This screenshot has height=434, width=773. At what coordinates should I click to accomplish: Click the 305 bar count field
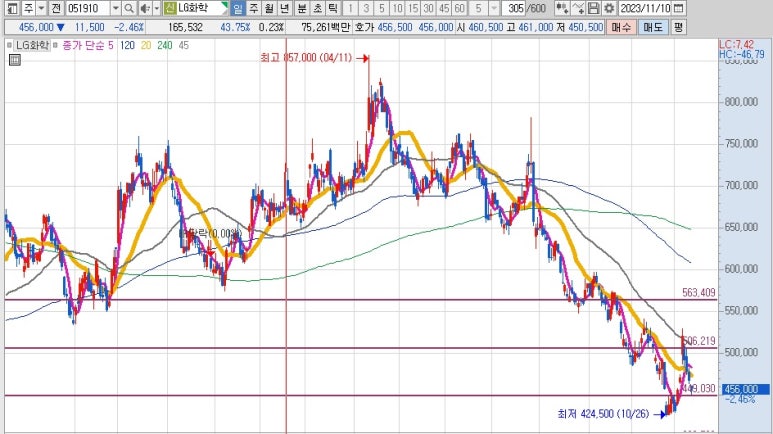pyautogui.click(x=514, y=8)
